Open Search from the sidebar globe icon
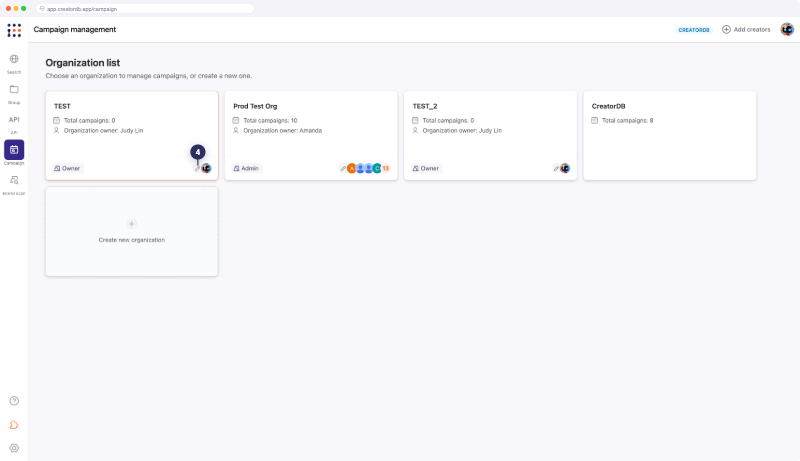The width and height of the screenshot is (800, 461). click(x=14, y=59)
